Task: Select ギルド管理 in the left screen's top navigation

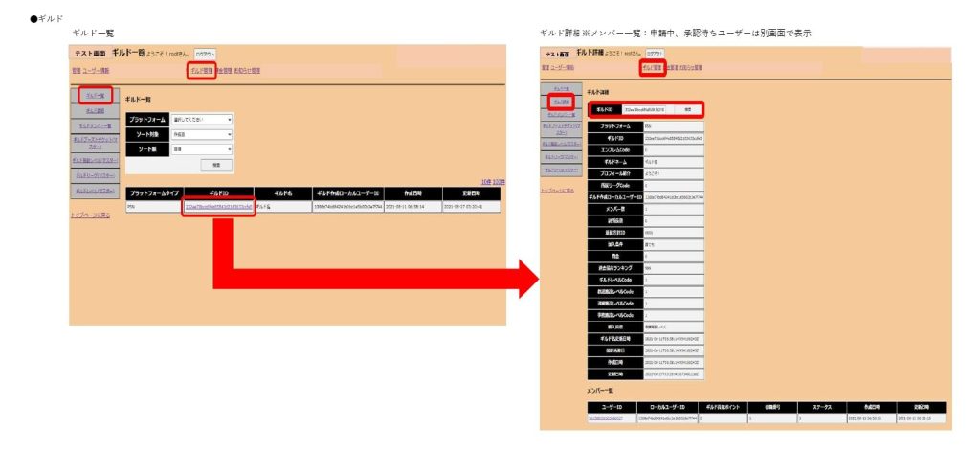Action: click(200, 71)
